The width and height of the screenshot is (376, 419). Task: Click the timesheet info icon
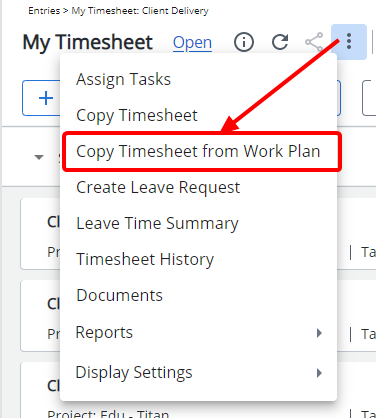click(x=244, y=42)
